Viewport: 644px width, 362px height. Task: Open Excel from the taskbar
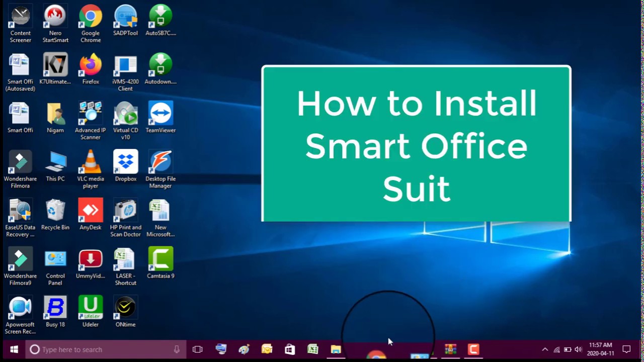click(313, 349)
